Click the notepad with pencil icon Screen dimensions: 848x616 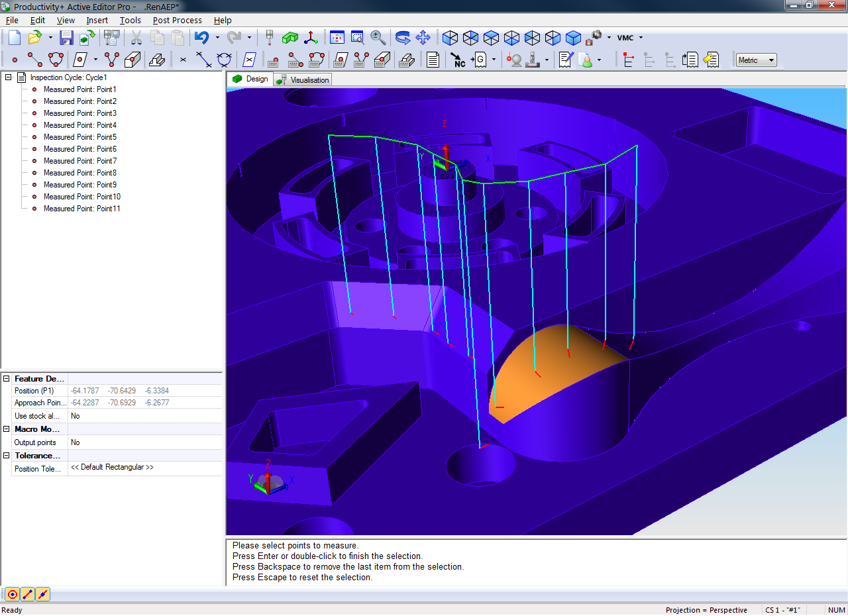[x=565, y=60]
